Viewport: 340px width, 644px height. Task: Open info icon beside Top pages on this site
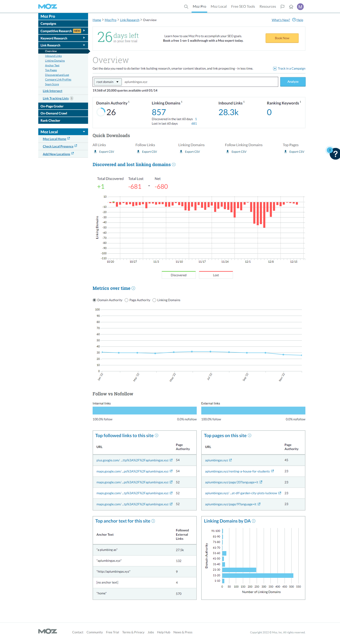click(x=249, y=436)
